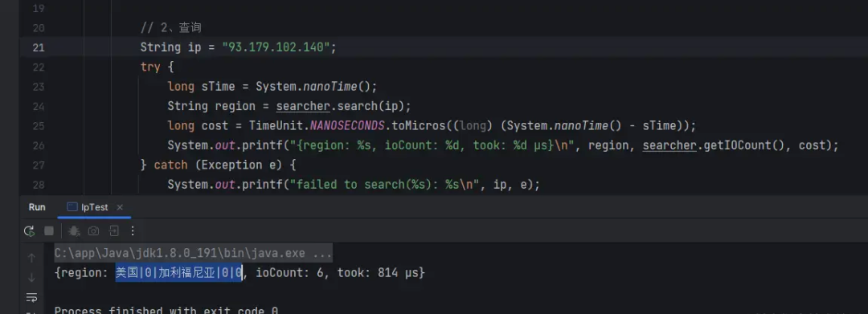The image size is (868, 314).
Task: Click the catch keyword on line 27
Action: point(170,165)
